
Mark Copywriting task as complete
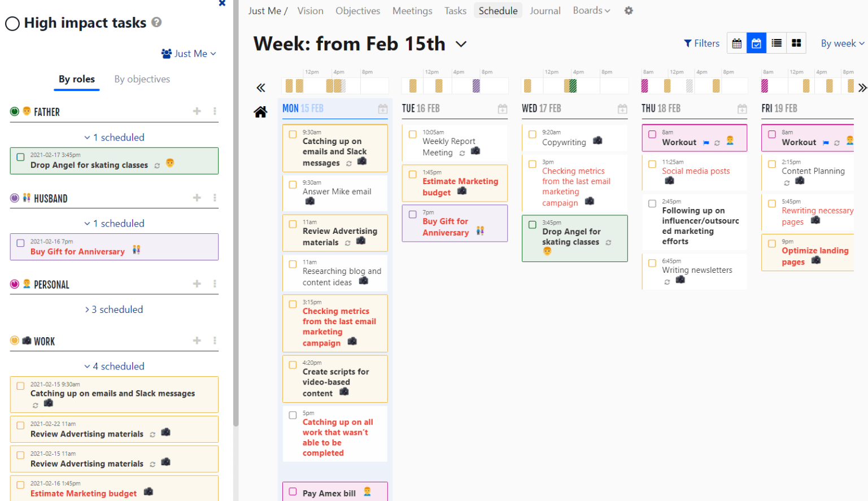click(x=532, y=134)
